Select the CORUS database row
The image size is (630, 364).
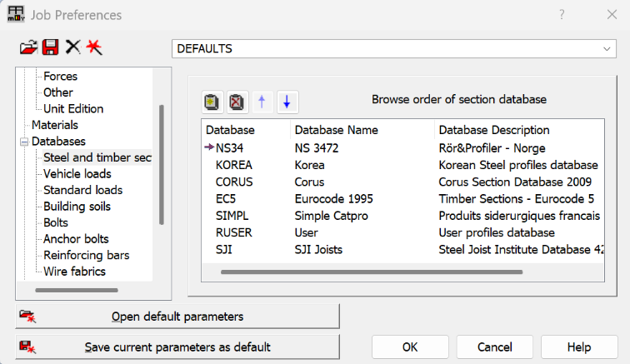403,182
